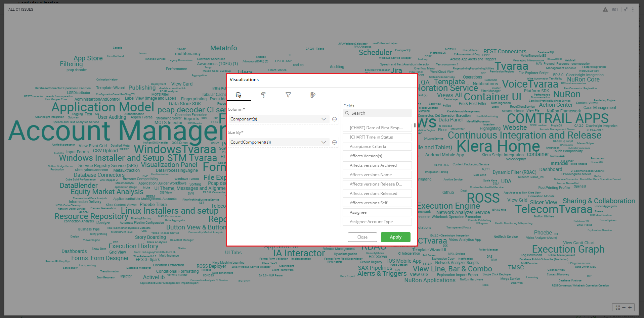Image resolution: width=644 pixels, height=318 pixels.
Task: Click 'Application Model' in the word cloud
Action: pyautogui.click(x=103, y=107)
